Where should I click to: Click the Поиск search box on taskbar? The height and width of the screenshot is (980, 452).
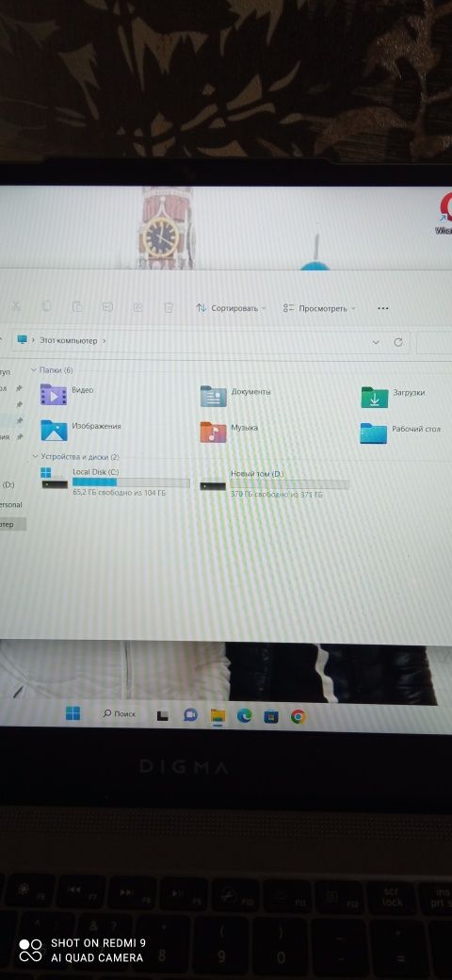click(120, 713)
